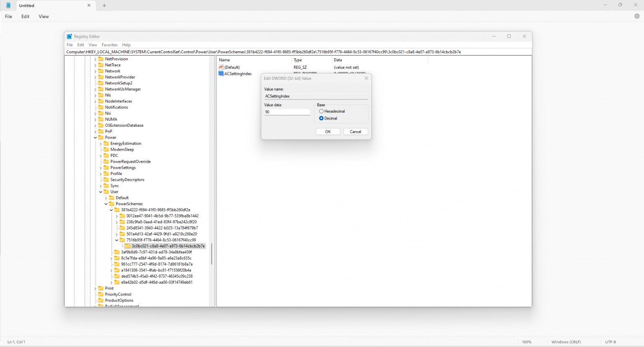Add a new Notepad tab with plus button

104,5
